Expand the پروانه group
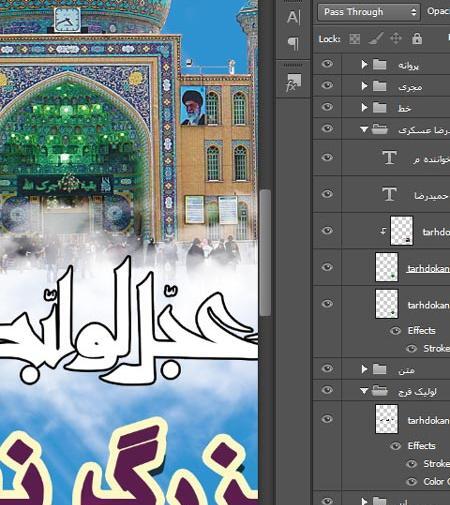Viewport: 450px width, 505px height. [364, 64]
